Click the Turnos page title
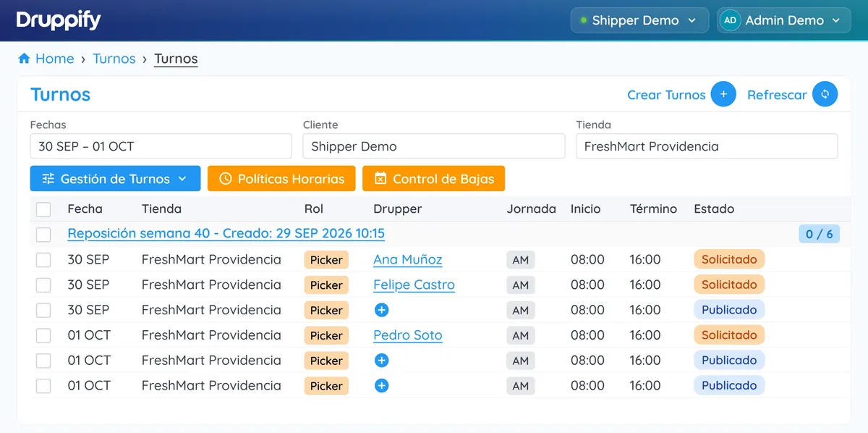This screenshot has height=433, width=868. point(60,95)
